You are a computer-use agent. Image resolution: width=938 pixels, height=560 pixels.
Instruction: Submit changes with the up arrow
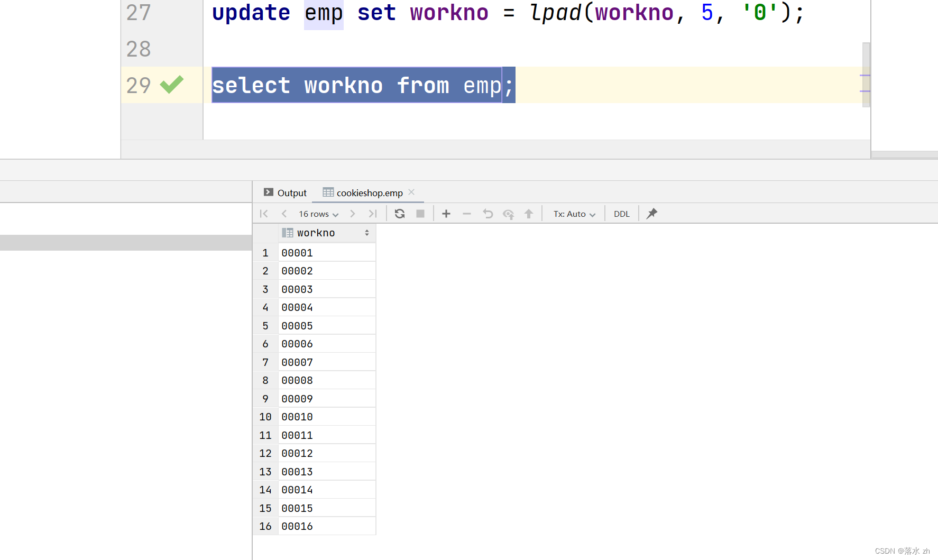click(x=529, y=214)
